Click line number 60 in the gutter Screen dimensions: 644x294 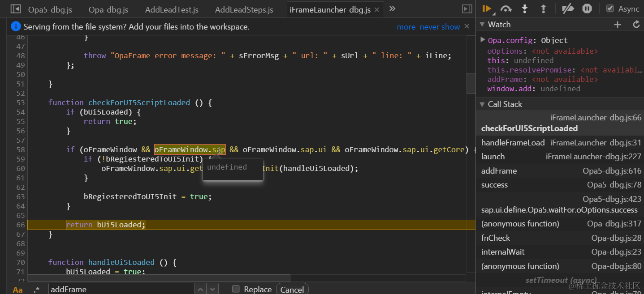[20, 168]
